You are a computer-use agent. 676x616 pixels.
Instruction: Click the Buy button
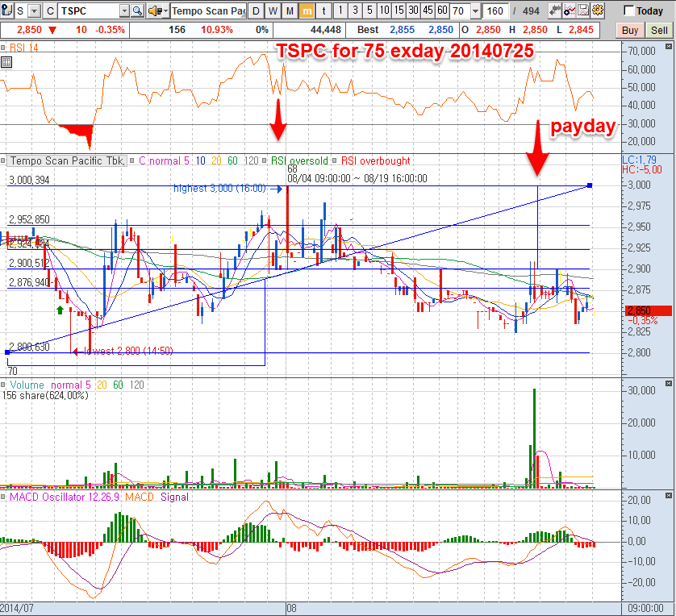pyautogui.click(x=630, y=30)
